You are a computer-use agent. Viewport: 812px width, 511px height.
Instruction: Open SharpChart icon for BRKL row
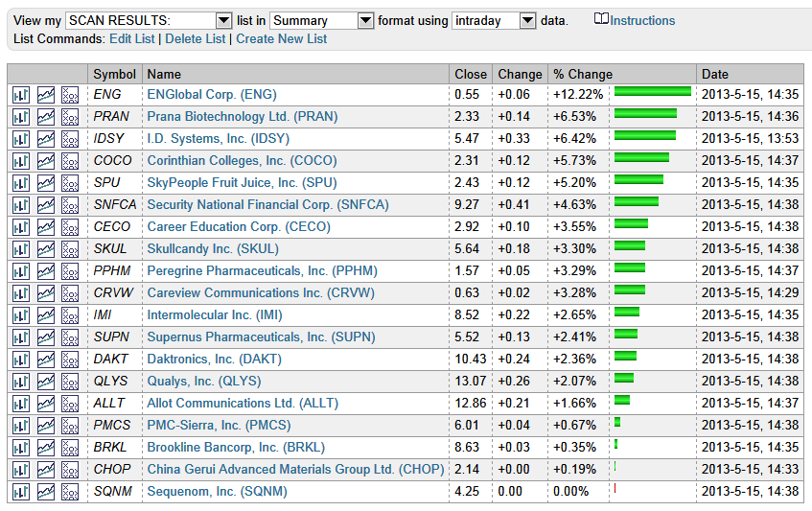point(21,448)
